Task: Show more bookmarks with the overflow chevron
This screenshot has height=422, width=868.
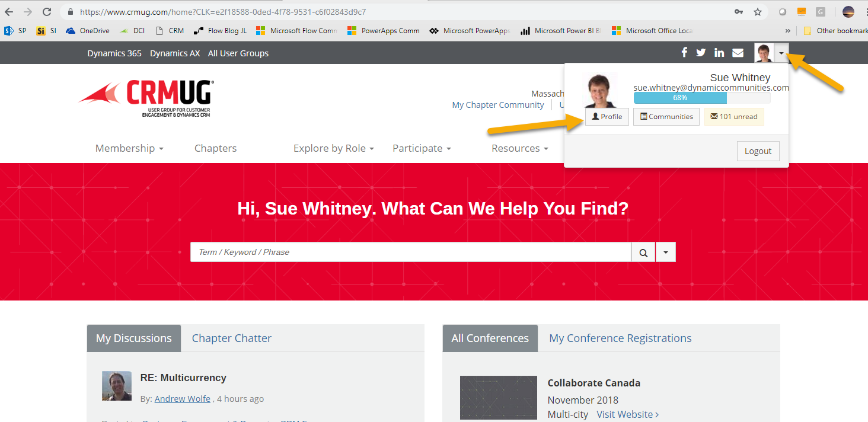Action: [787, 31]
